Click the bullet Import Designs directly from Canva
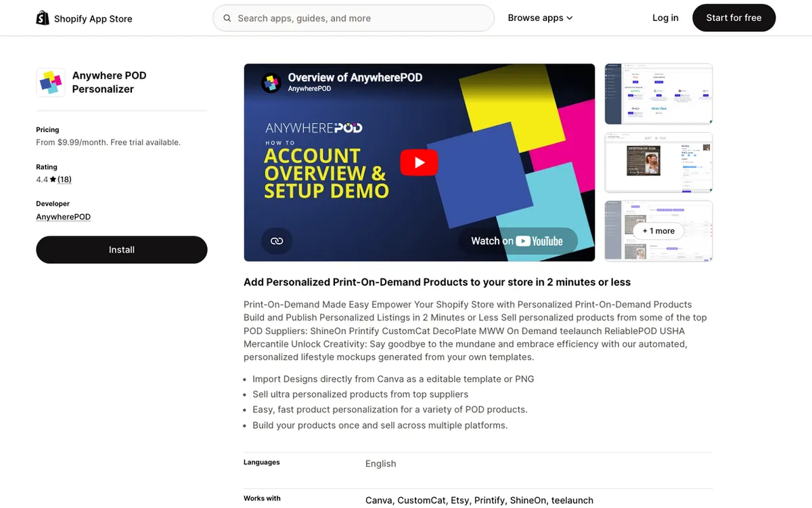The image size is (812, 508). pos(393,379)
